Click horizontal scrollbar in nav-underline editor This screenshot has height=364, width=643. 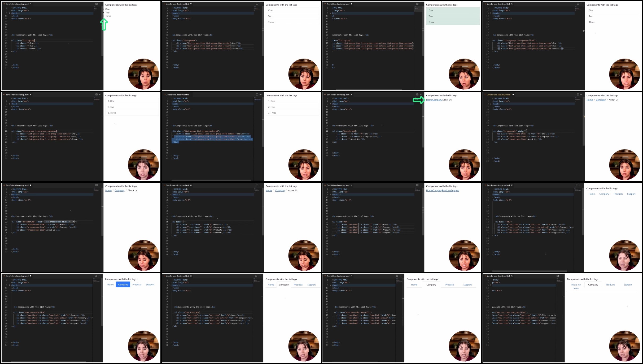pyautogui.click(x=48, y=361)
